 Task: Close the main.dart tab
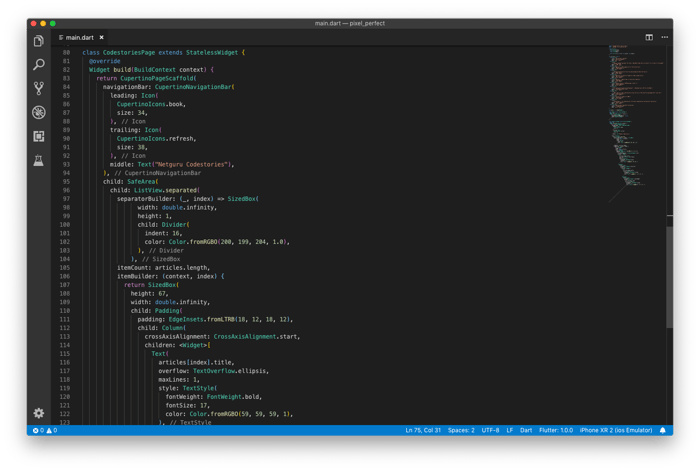pos(102,37)
